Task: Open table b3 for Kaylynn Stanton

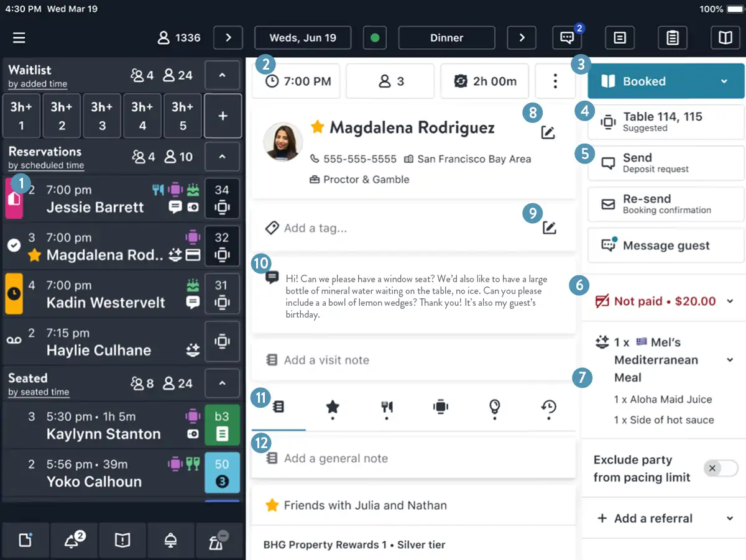Action: [222, 425]
